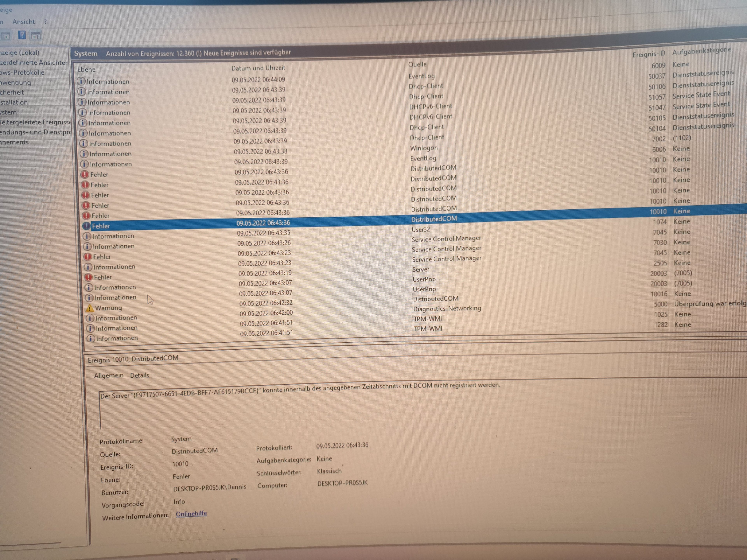
Task: Switch to the Details tab
Action: [139, 375]
